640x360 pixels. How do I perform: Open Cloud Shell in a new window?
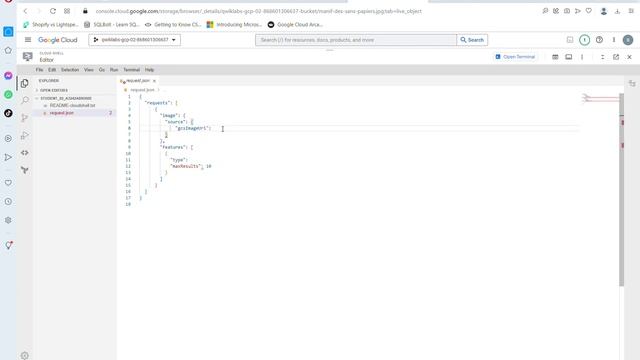point(616,57)
